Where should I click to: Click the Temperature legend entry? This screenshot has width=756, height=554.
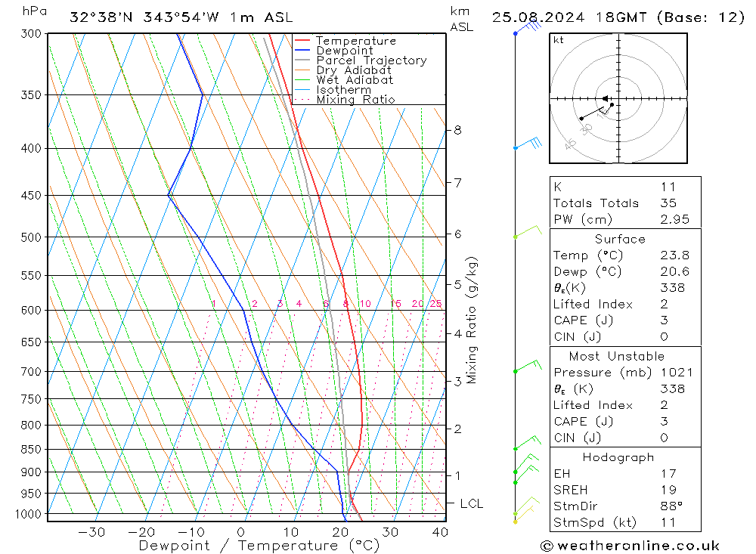[x=356, y=41]
